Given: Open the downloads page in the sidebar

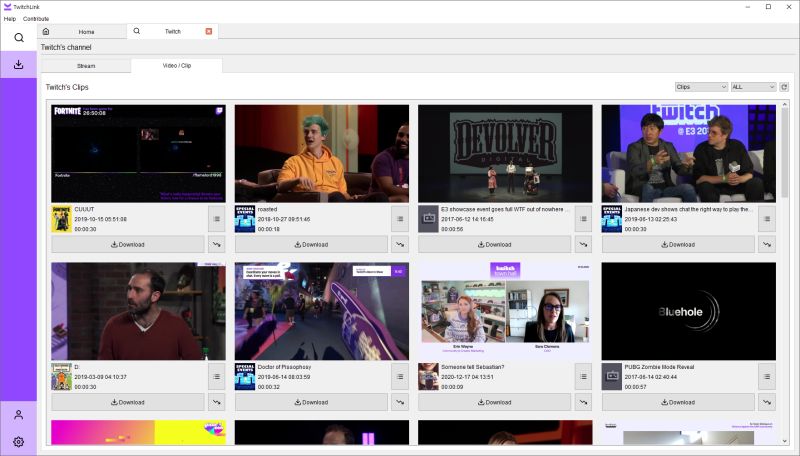Looking at the screenshot, I should (18, 64).
